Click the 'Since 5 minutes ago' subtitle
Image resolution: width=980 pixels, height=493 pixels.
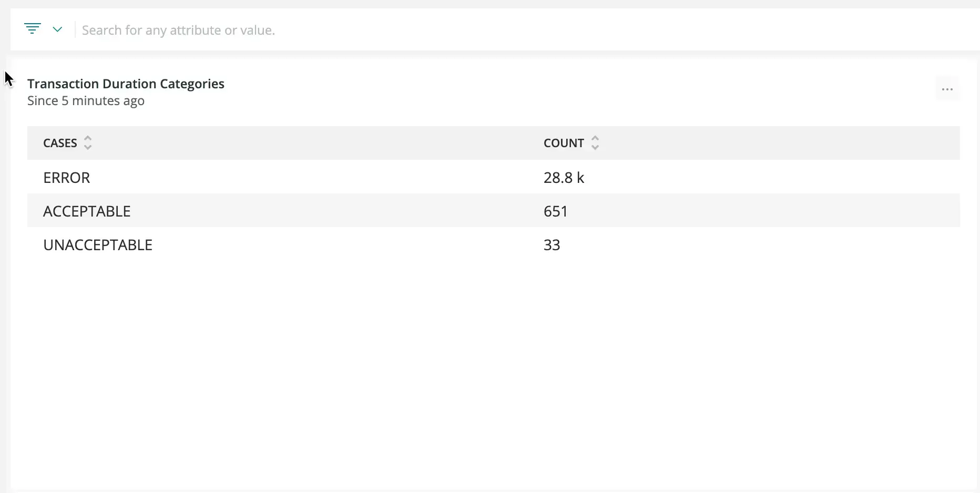point(86,100)
